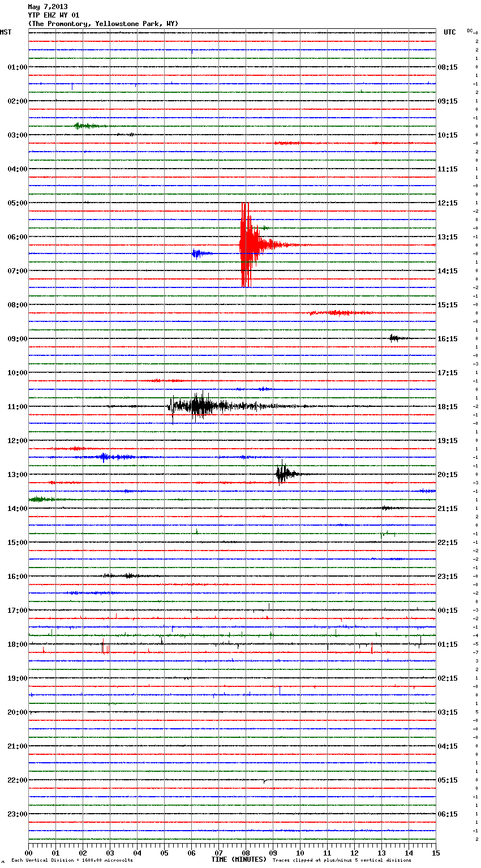Click minute '08' on the bottom axis
The width and height of the screenshot is (481, 868).
246,853
